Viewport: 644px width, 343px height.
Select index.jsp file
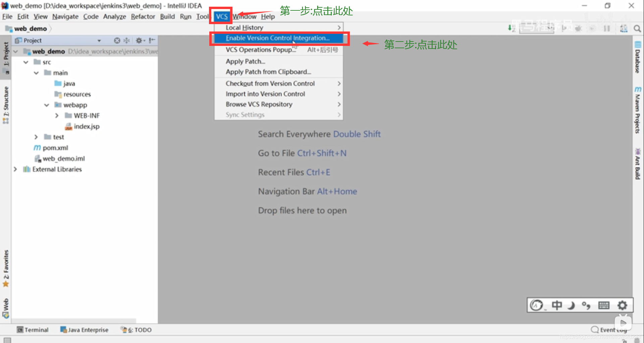pos(83,126)
